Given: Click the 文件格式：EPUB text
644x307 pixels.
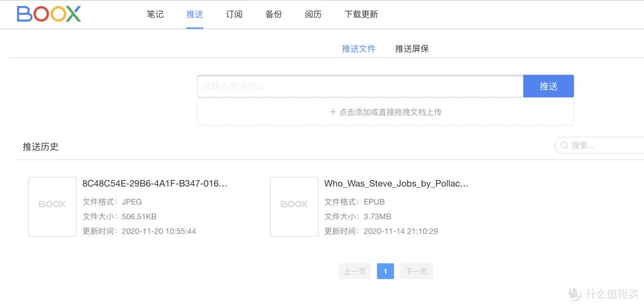Looking at the screenshot, I should [x=354, y=202].
